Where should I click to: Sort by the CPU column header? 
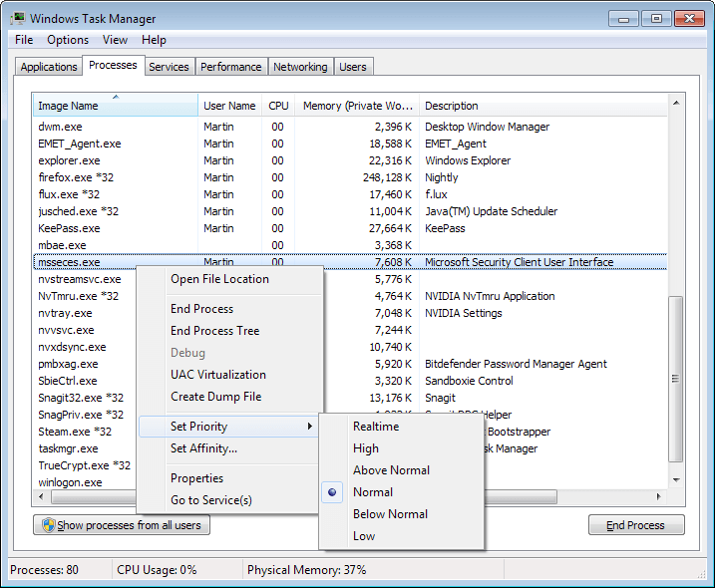point(278,106)
